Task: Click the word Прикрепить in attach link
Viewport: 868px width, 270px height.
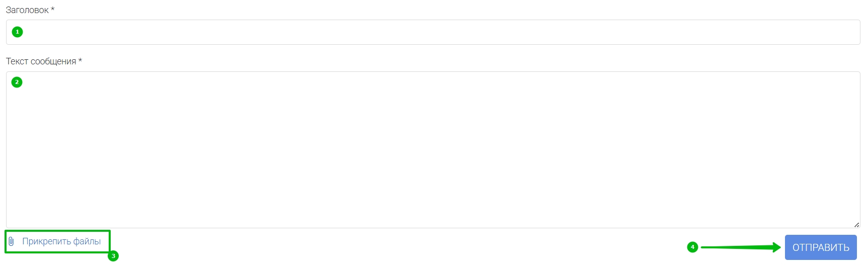Action: (46, 241)
